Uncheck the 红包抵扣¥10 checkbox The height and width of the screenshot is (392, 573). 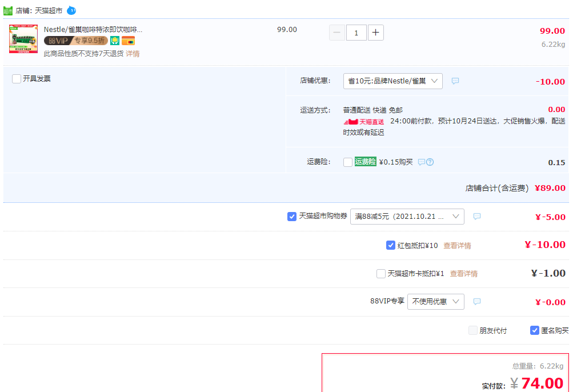tap(390, 245)
